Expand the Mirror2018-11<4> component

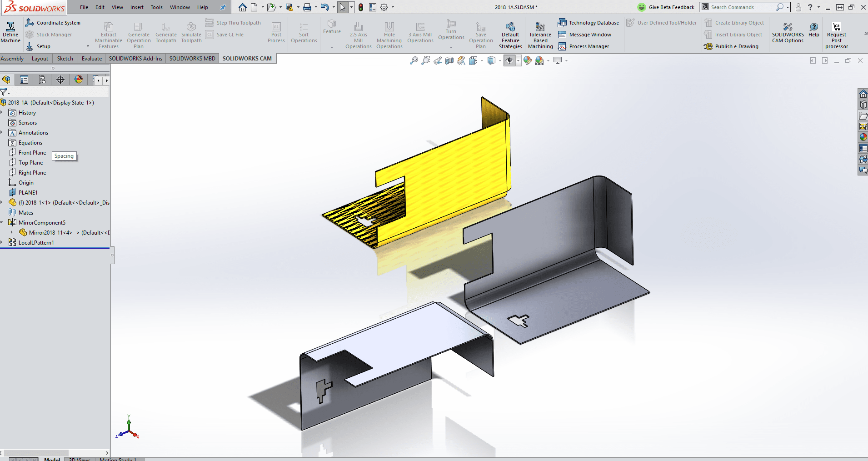pyautogui.click(x=12, y=232)
